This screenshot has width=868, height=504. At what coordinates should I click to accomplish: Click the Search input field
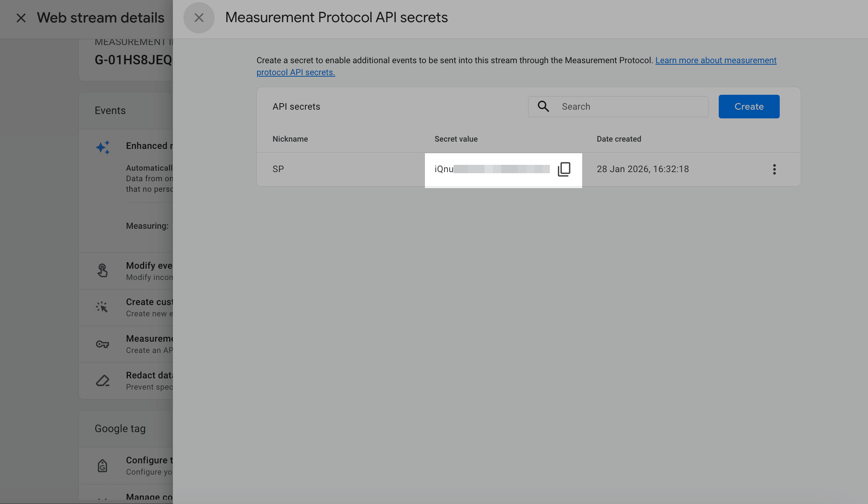[x=632, y=106]
